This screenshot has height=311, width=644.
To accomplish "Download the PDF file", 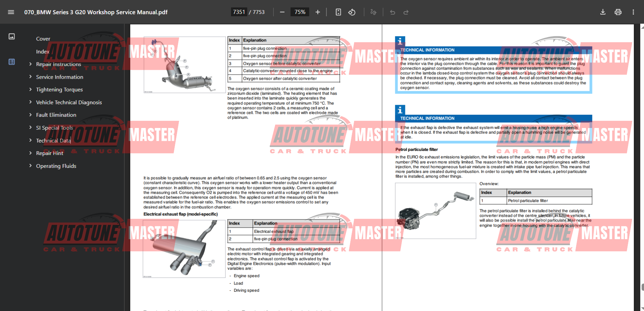I will coord(603,12).
